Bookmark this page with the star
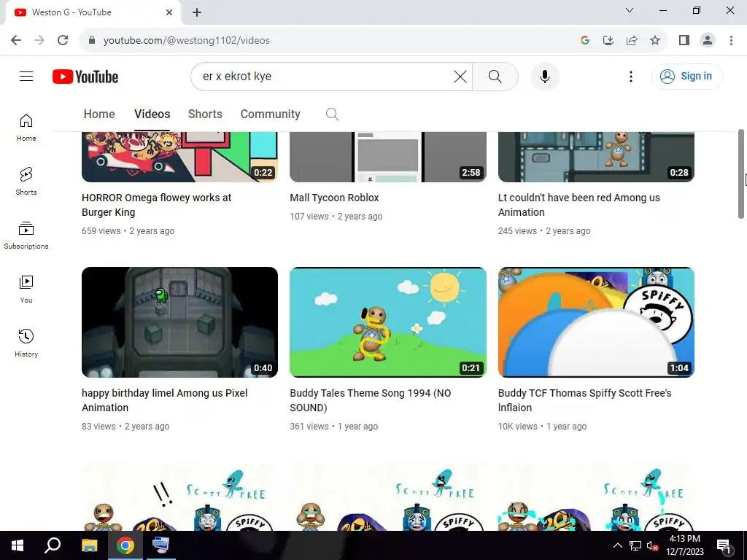The width and height of the screenshot is (747, 560). 655,40
